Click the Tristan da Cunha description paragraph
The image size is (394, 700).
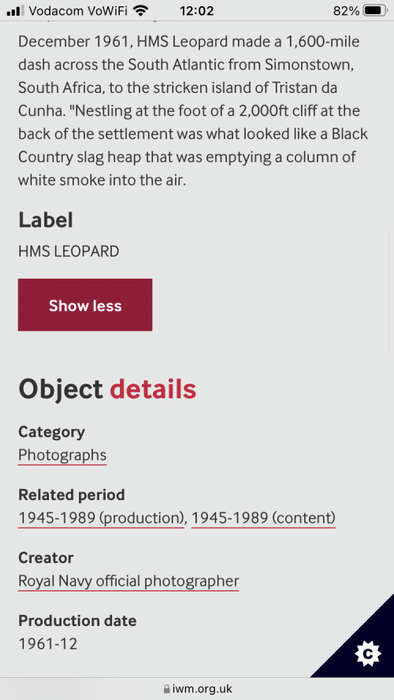(193, 111)
